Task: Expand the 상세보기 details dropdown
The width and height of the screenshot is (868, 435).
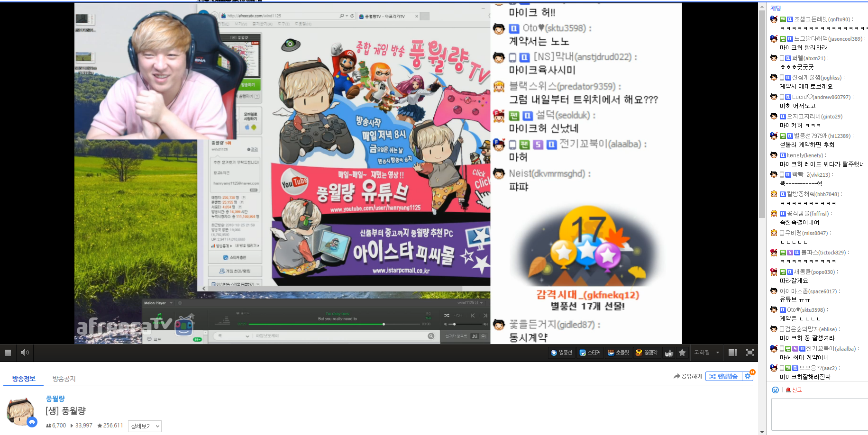Action: (145, 426)
